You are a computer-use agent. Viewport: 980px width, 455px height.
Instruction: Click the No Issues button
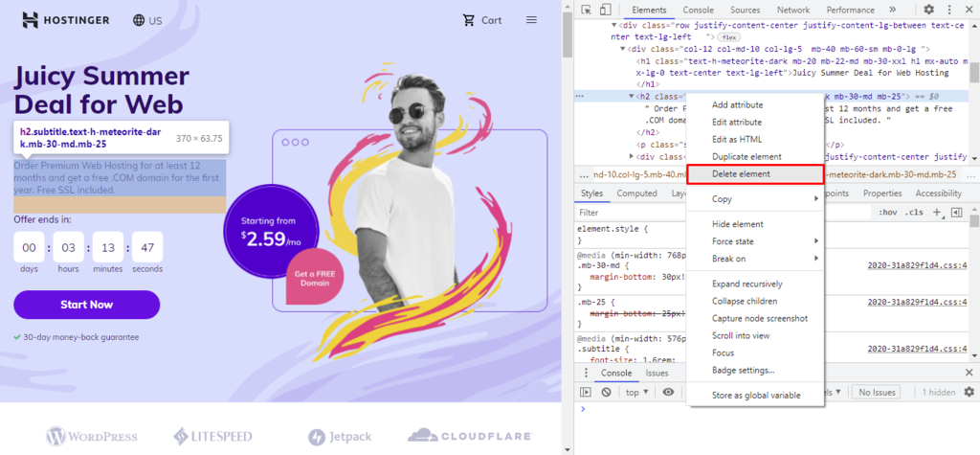click(877, 392)
